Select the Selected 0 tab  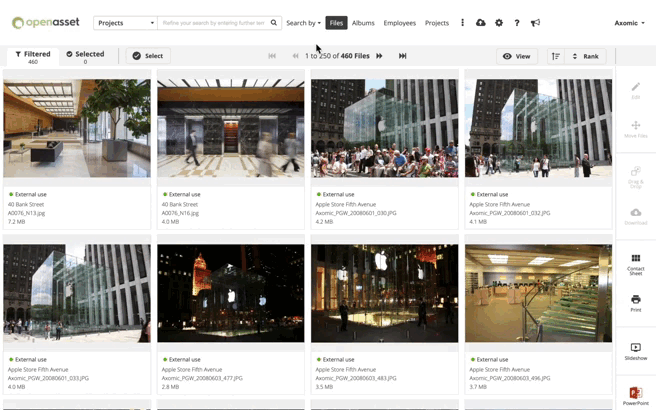85,57
